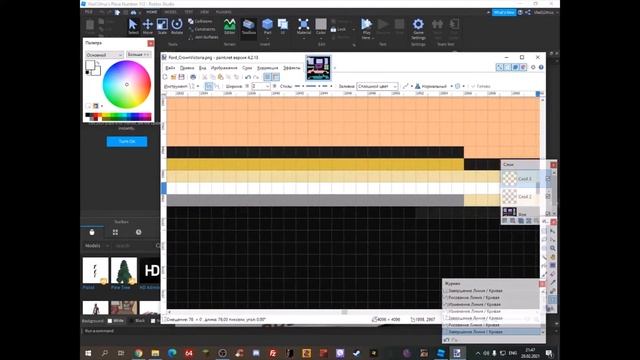Screen dimensions: 640x360
Task: Open paint.net settings gear icon
Action: click(533, 67)
